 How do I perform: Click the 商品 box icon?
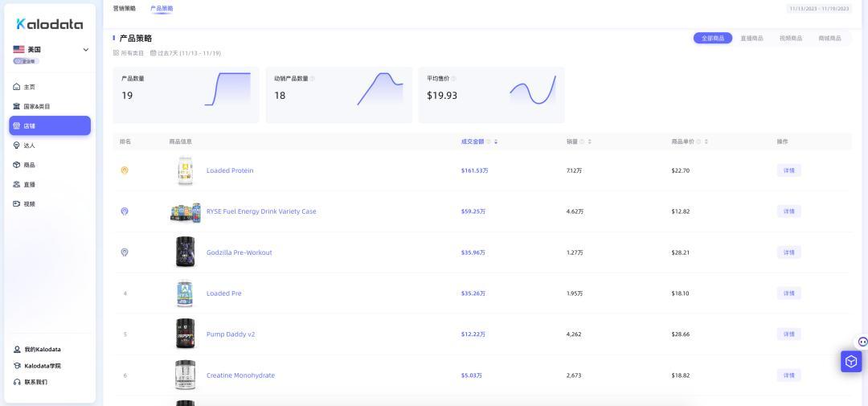tap(17, 165)
